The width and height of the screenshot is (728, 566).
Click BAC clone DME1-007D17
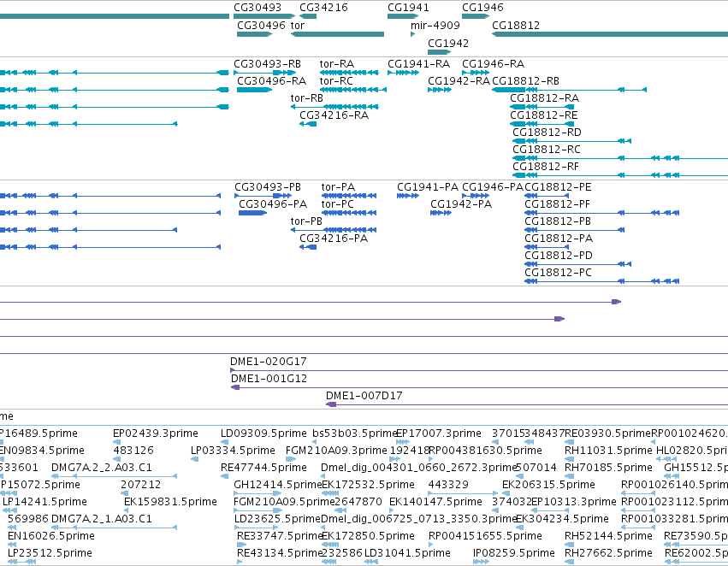pyautogui.click(x=364, y=396)
